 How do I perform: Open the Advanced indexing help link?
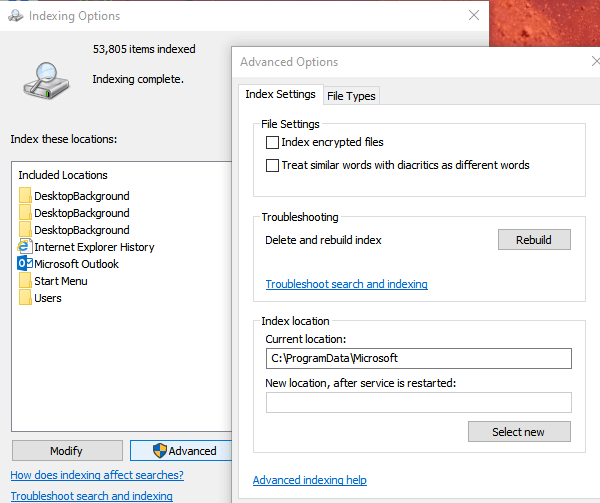click(310, 480)
